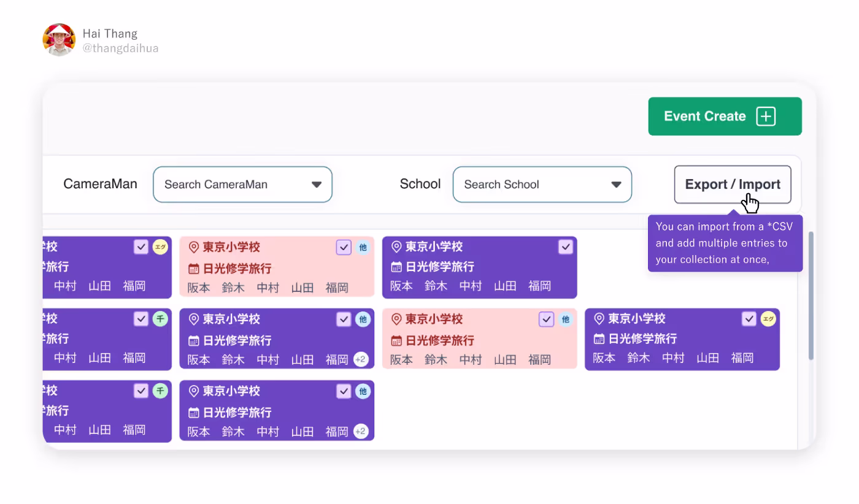Click the Export / Import button
The width and height of the screenshot is (859, 504).
pos(732,185)
